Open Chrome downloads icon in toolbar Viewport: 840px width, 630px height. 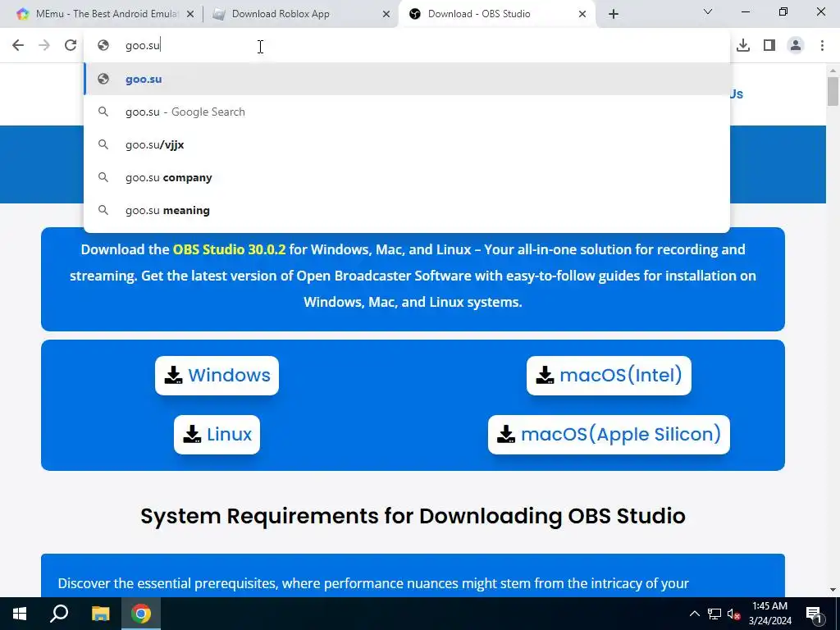coord(743,46)
